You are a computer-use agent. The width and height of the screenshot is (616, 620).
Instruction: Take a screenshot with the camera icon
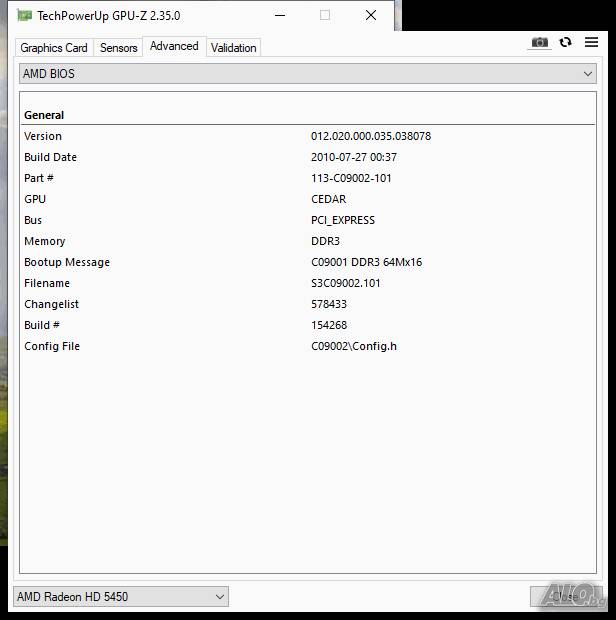[x=540, y=42]
